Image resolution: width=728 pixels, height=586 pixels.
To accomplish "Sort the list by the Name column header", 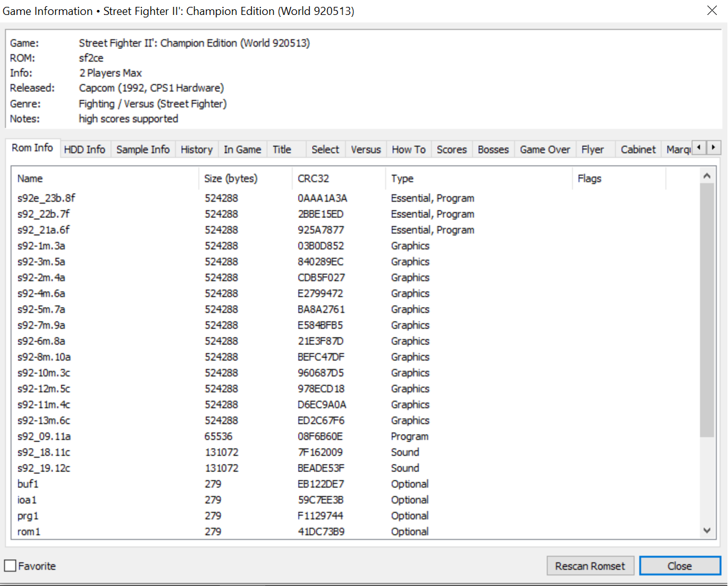I will (105, 178).
